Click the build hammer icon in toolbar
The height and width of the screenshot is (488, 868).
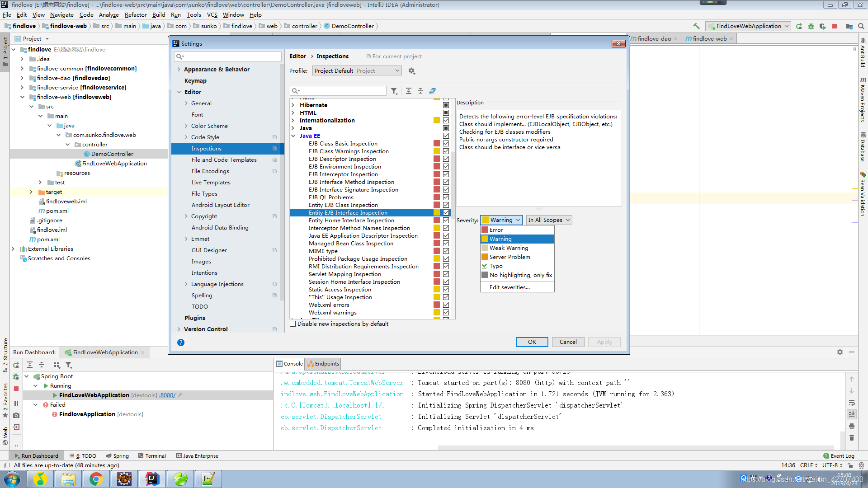tap(696, 26)
